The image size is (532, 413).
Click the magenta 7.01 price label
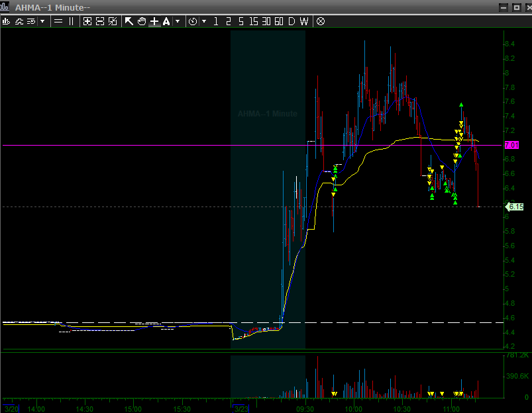[511, 145]
